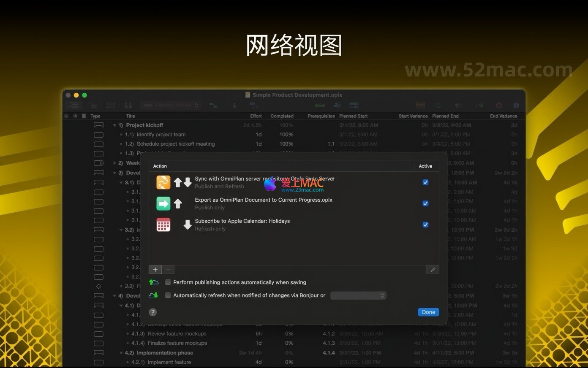Viewport: 588px width, 368px height.
Task: Collapse the Implementation phase group
Action: (121, 353)
